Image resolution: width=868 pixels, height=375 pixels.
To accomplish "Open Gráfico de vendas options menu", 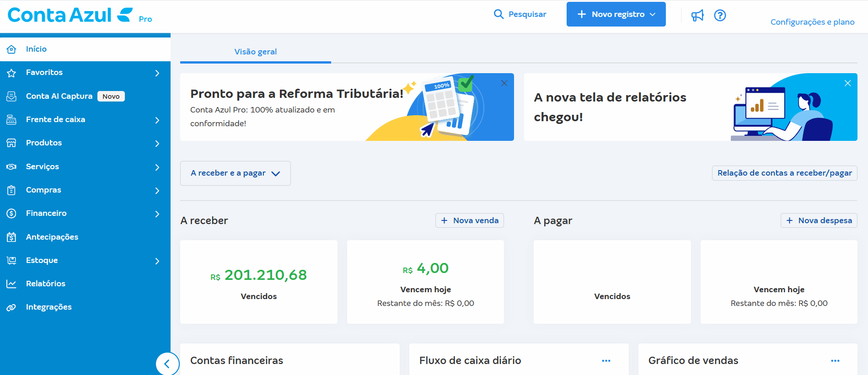I will (835, 361).
